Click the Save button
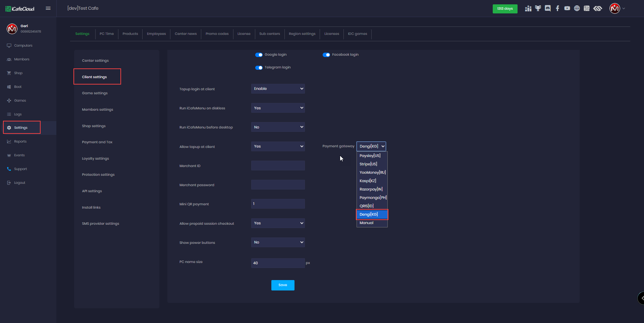644x323 pixels. coord(283,285)
